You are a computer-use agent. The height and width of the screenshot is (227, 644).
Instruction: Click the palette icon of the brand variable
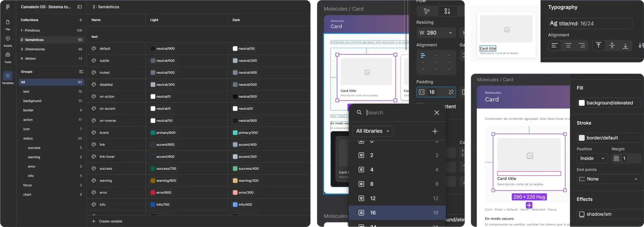[x=94, y=133]
